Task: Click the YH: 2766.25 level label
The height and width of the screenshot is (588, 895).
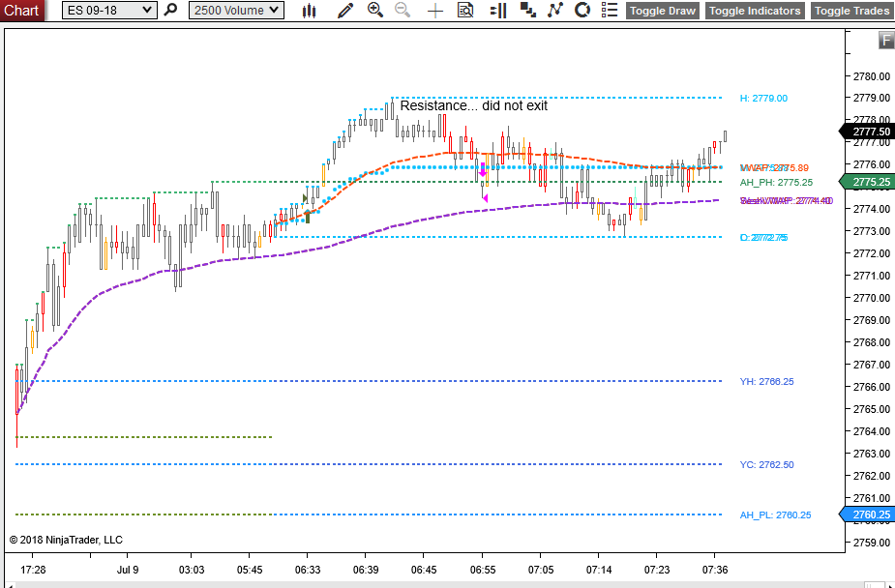Action: pyautogui.click(x=766, y=382)
